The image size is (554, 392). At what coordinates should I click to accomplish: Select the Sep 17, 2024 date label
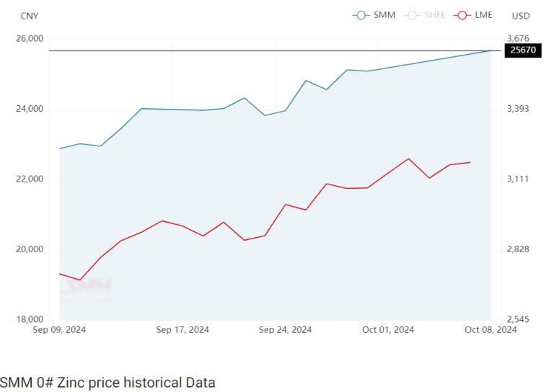point(183,330)
